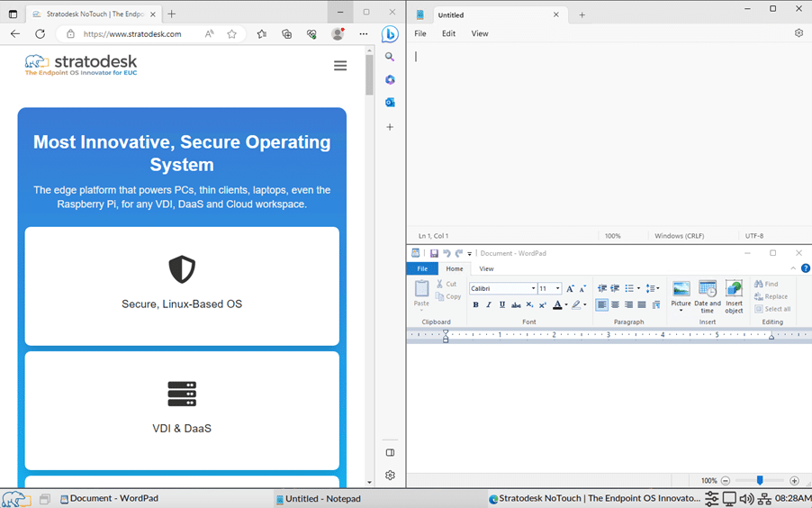Increase indent in WordPad paragraph group
The width and height of the screenshot is (812, 508).
click(615, 288)
